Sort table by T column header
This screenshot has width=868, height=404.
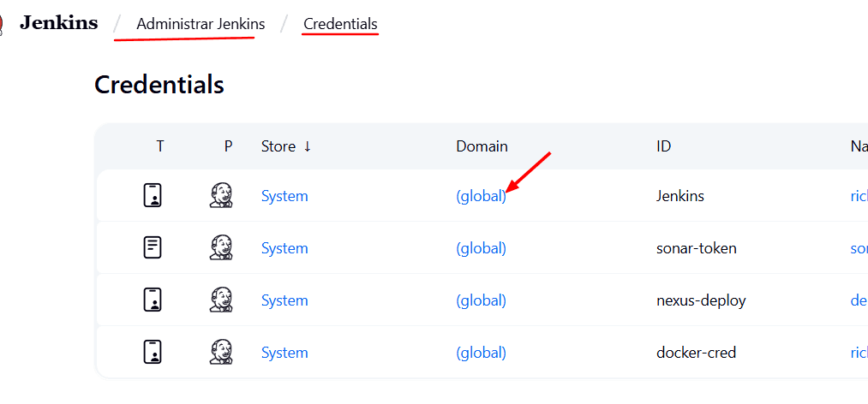pos(160,146)
